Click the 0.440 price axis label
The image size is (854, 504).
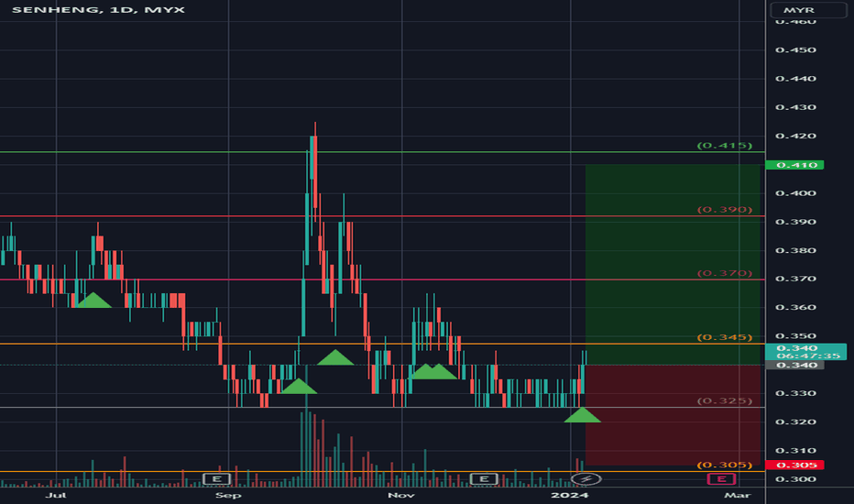click(x=795, y=79)
